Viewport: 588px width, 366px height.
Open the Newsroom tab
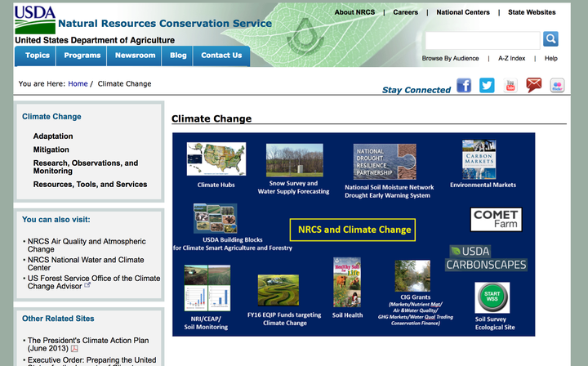[135, 56]
